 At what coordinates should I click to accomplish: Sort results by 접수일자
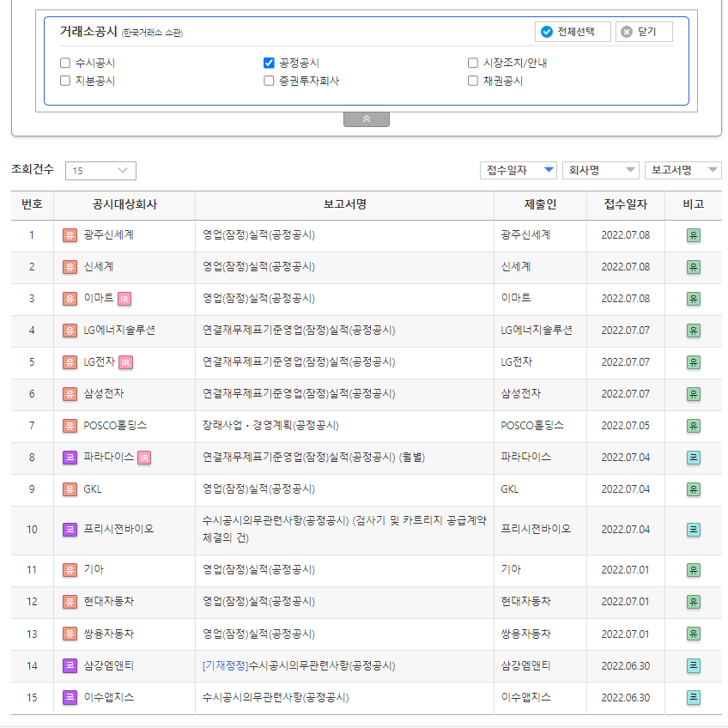tap(519, 170)
